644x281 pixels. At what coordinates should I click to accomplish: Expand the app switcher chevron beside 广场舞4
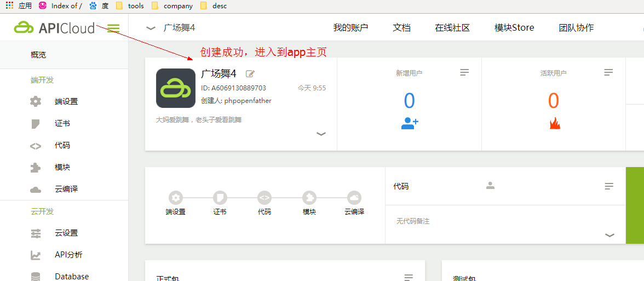[151, 28]
